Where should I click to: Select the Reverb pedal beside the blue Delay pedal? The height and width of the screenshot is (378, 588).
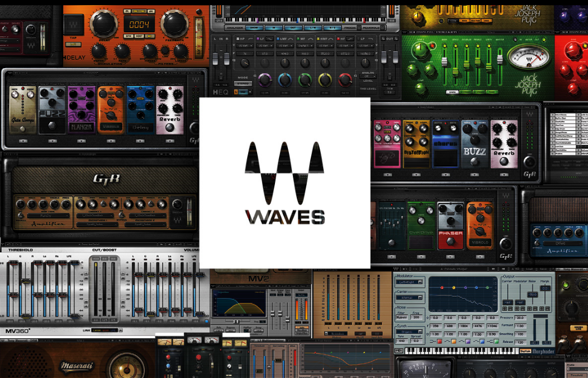(x=170, y=110)
